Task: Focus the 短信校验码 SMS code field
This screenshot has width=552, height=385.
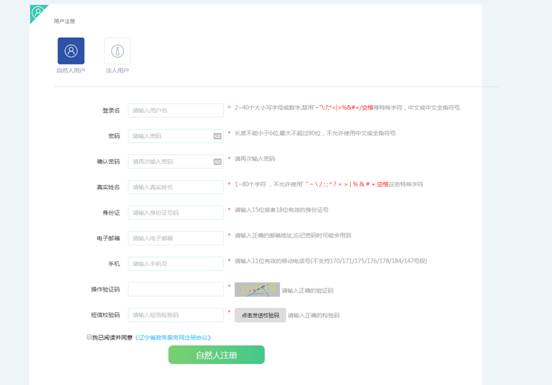Action: point(176,315)
